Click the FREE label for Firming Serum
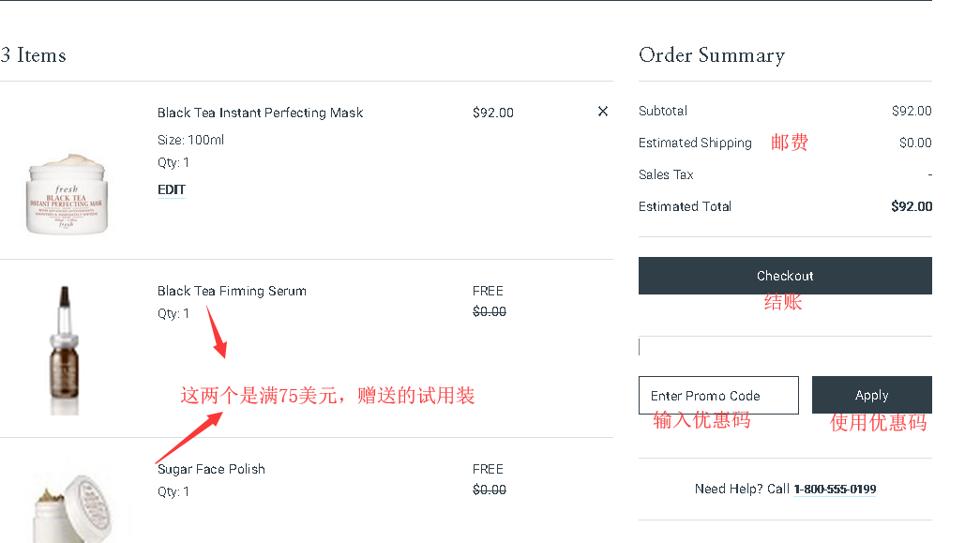The height and width of the screenshot is (543, 980). pyautogui.click(x=488, y=291)
